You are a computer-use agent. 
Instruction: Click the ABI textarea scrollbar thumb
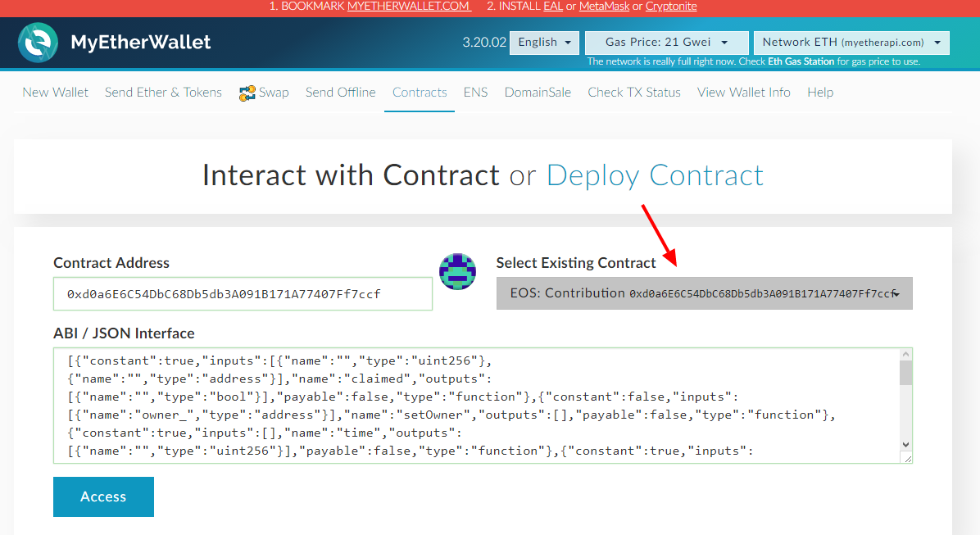tap(905, 373)
